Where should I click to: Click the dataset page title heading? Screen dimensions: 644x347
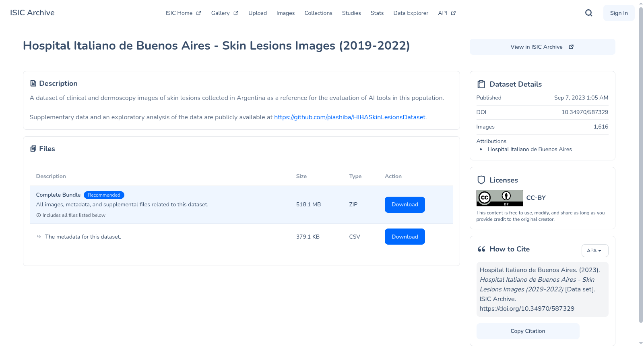pos(217,46)
